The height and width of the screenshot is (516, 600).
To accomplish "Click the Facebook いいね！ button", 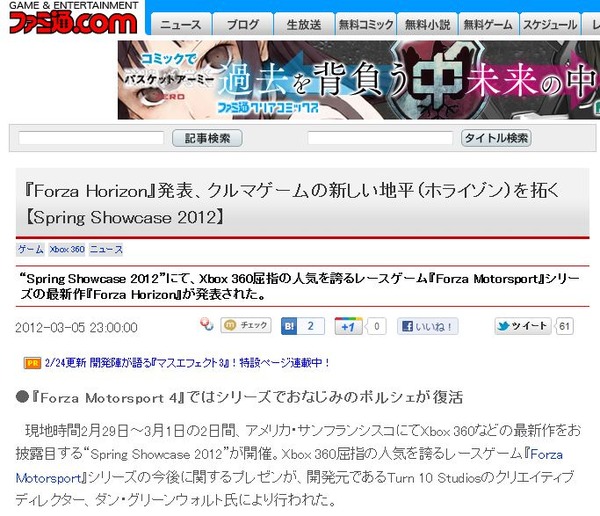I will pyautogui.click(x=427, y=327).
